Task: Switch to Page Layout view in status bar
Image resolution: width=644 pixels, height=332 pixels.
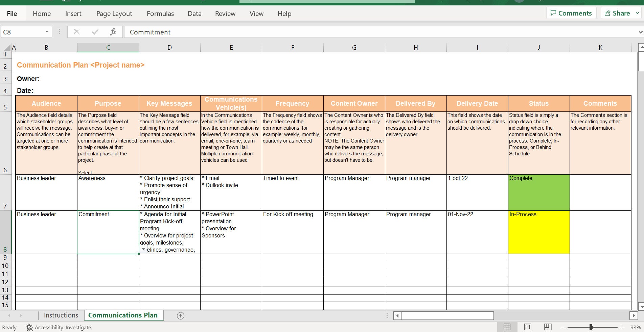Action: click(527, 327)
